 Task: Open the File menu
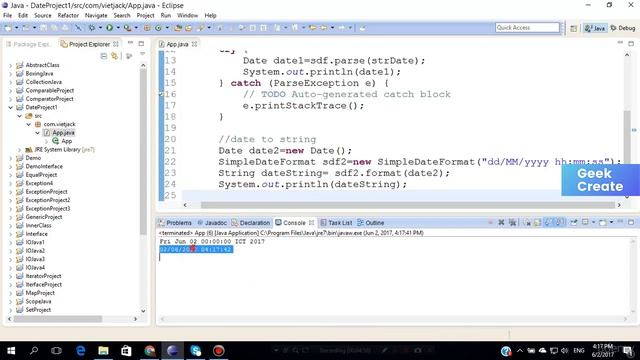click(8, 16)
